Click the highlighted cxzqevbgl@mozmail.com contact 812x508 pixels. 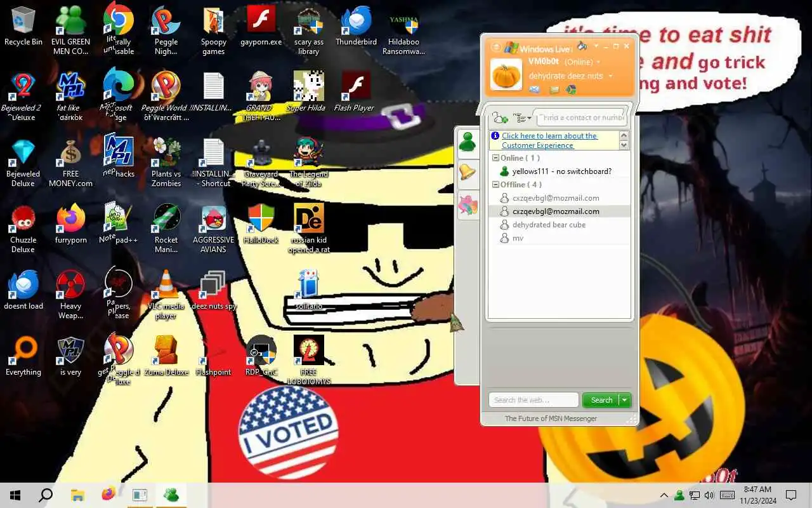559,211
